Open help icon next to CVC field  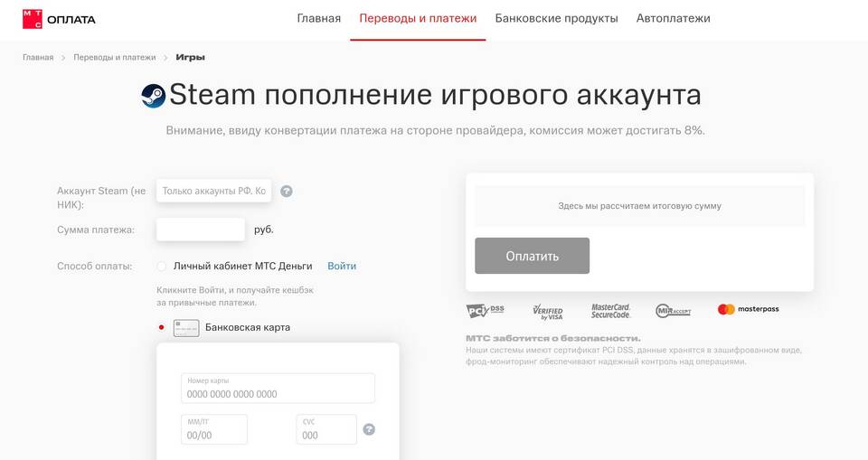pyautogui.click(x=369, y=429)
